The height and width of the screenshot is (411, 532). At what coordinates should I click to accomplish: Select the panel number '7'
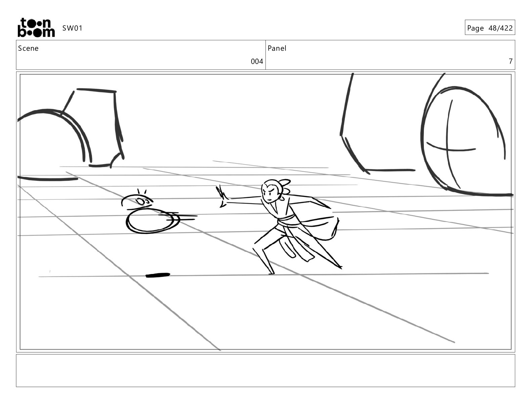coord(511,61)
